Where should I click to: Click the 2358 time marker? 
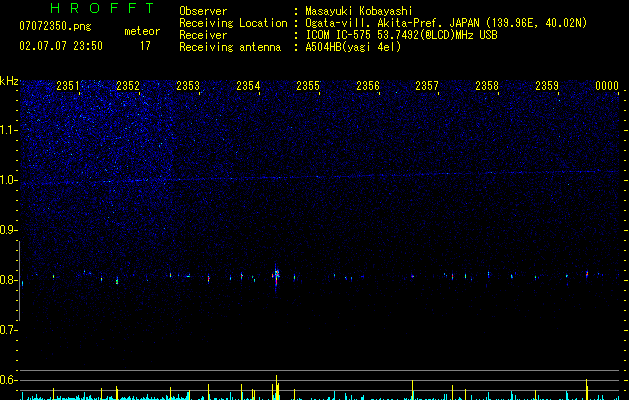(487, 86)
